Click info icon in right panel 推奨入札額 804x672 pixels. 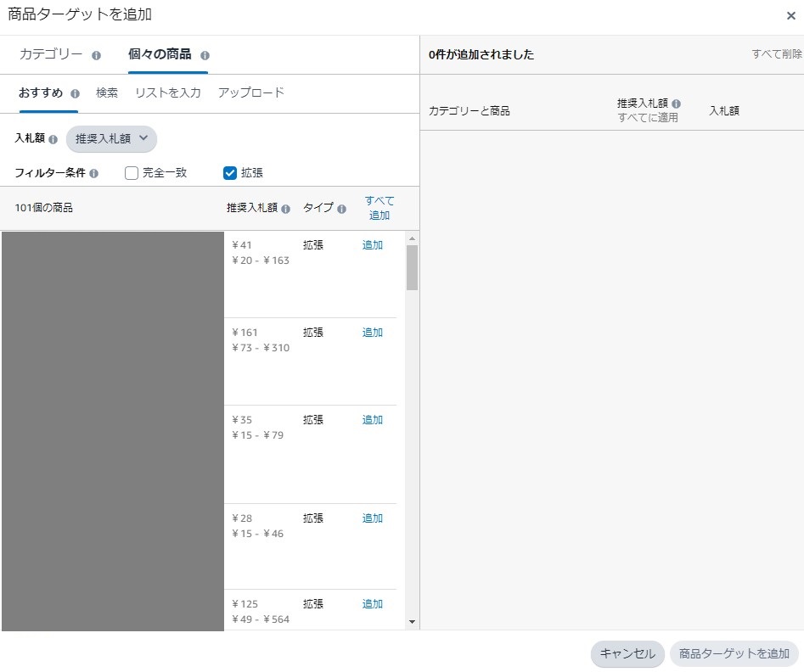click(676, 104)
